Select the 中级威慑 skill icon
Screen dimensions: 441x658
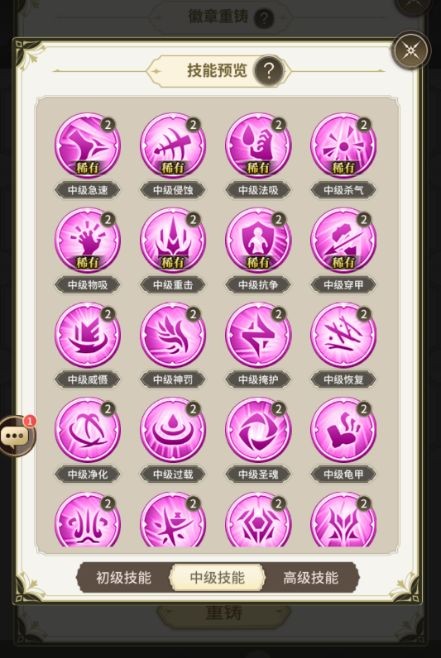(x=87, y=336)
